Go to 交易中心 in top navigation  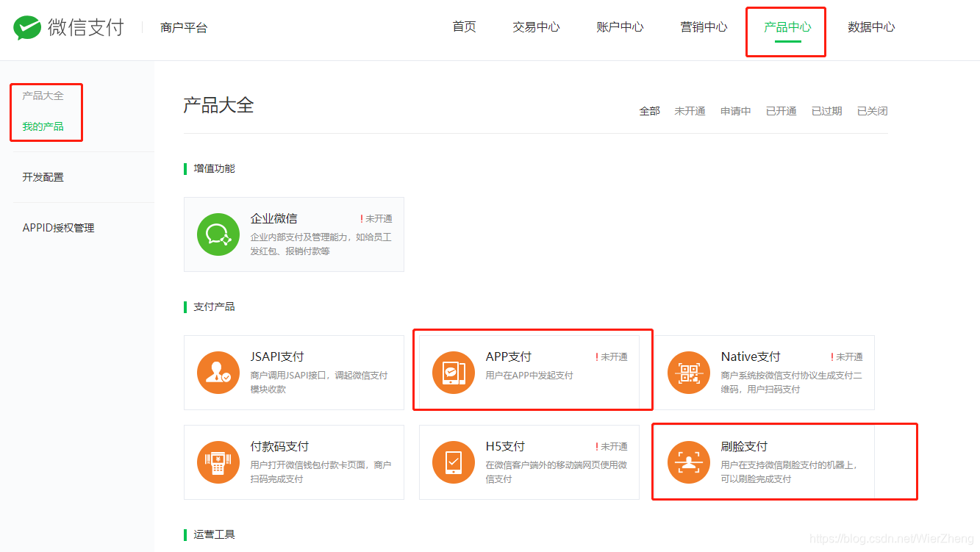point(536,27)
